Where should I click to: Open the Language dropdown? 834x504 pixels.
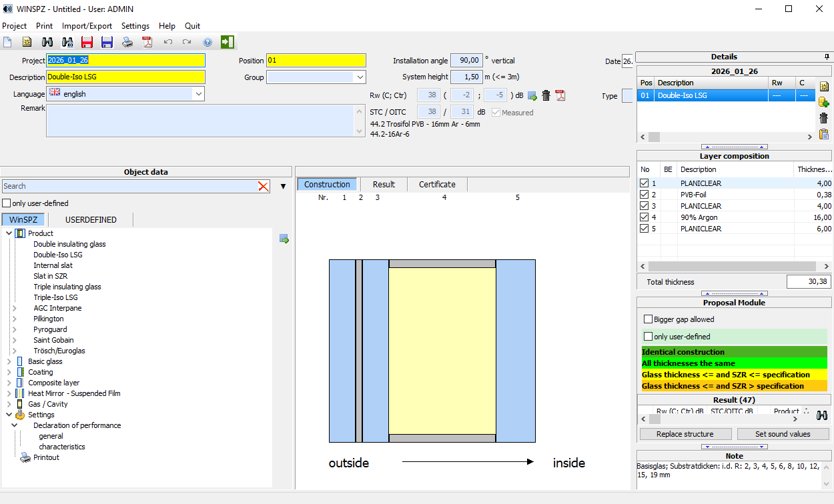click(x=198, y=94)
